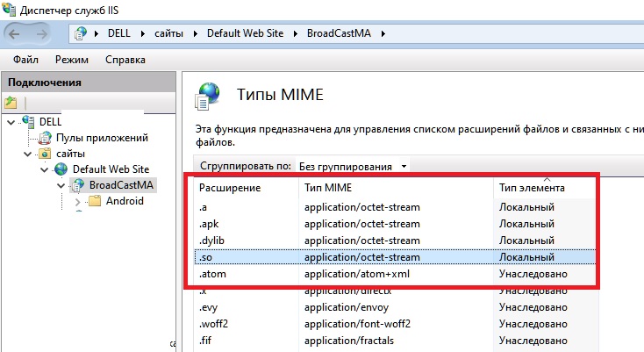The width and height of the screenshot is (644, 352).
Task: Click application/font-woff2 MIME type cell
Action: (357, 324)
